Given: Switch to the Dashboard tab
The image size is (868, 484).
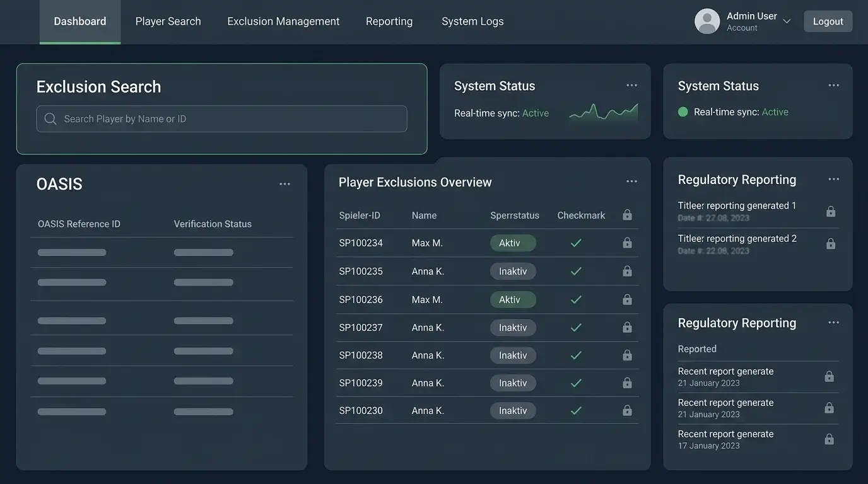Looking at the screenshot, I should [x=80, y=21].
